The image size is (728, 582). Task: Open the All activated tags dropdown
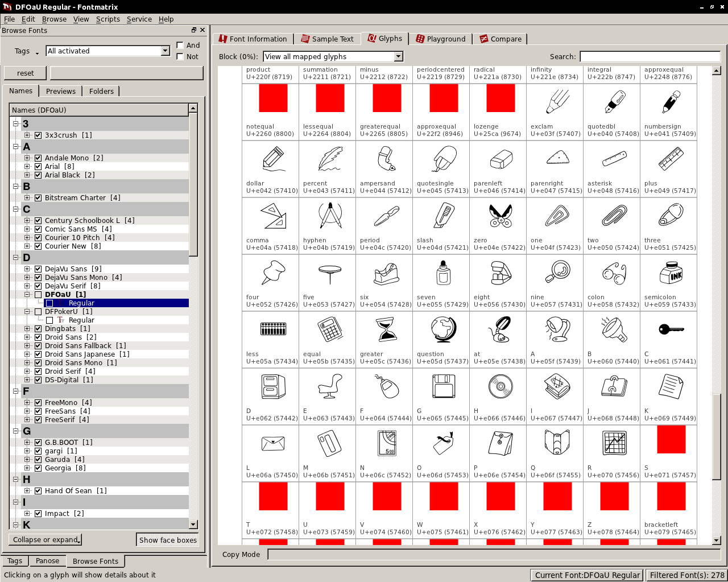[x=165, y=51]
